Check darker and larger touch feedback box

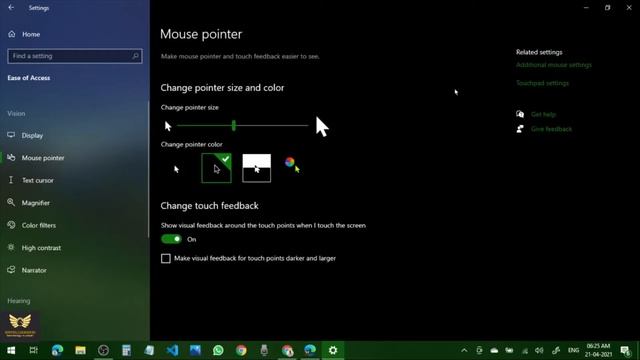(166, 258)
